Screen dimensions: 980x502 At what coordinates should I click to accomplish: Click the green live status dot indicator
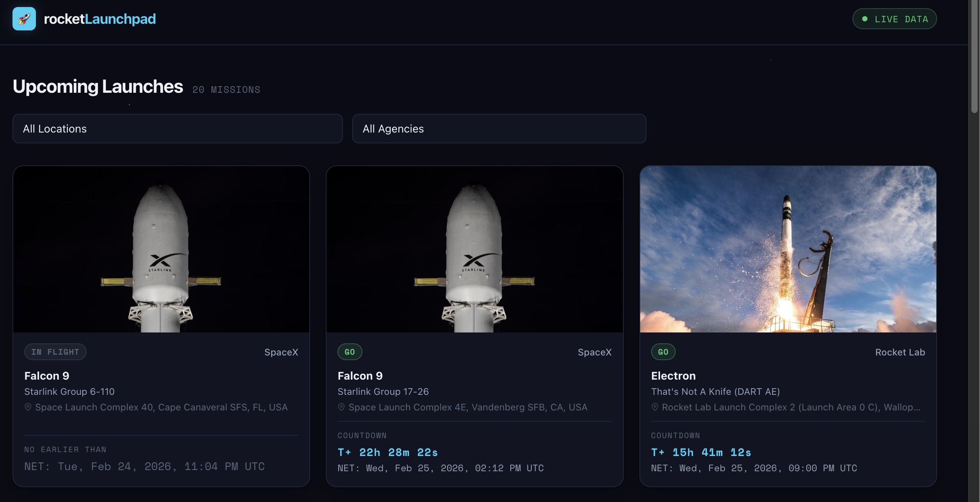coord(865,18)
